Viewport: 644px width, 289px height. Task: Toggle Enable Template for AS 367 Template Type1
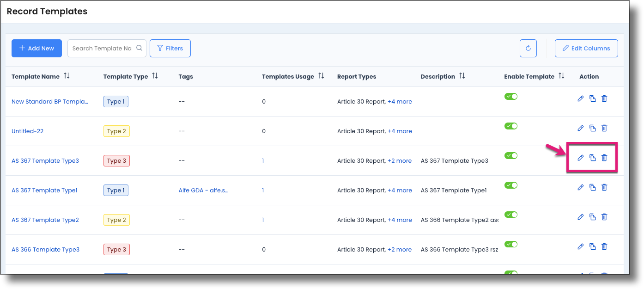[x=511, y=185]
